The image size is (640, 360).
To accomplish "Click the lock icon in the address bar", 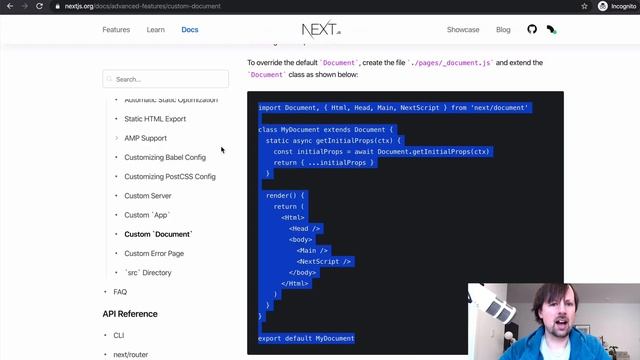I will [x=58, y=6].
